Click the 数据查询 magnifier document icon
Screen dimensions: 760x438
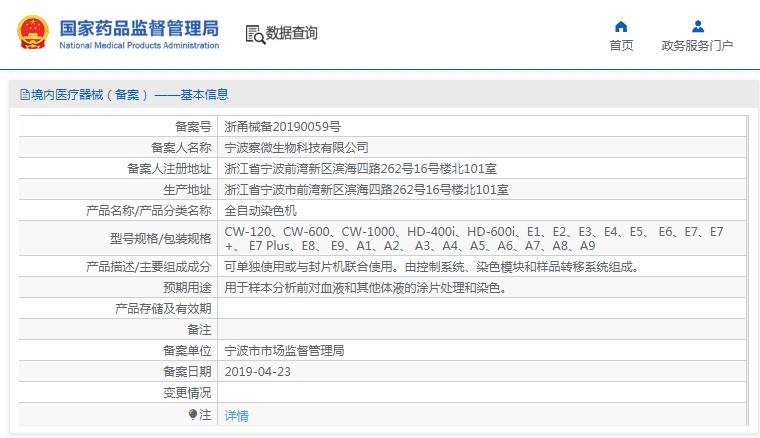click(x=254, y=34)
